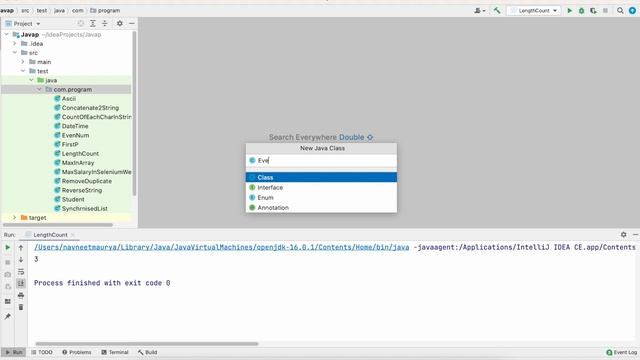Image resolution: width=640 pixels, height=360 pixels.
Task: Toggle soft-wrap in Run console
Action: pyautogui.click(x=21, y=272)
